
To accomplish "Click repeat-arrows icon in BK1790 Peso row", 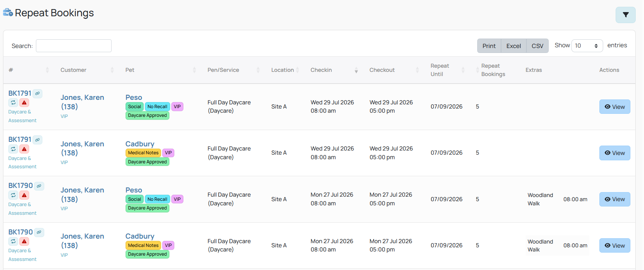I will [13, 195].
